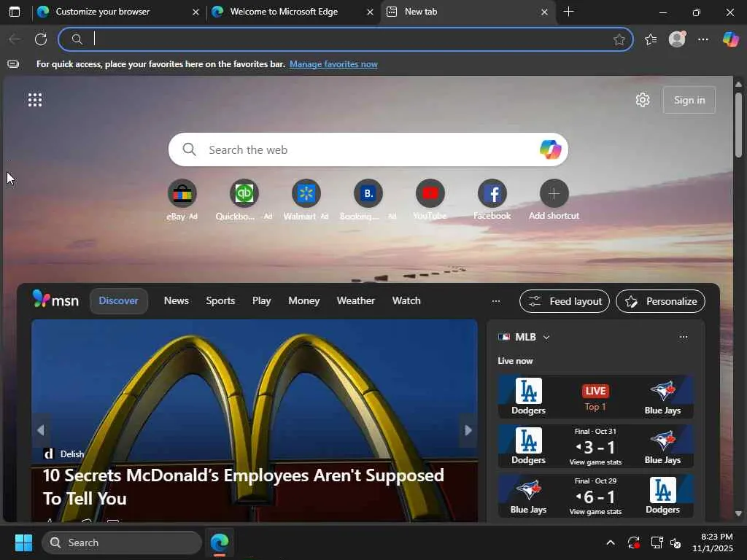Open the Windows Start menu

(x=23, y=542)
